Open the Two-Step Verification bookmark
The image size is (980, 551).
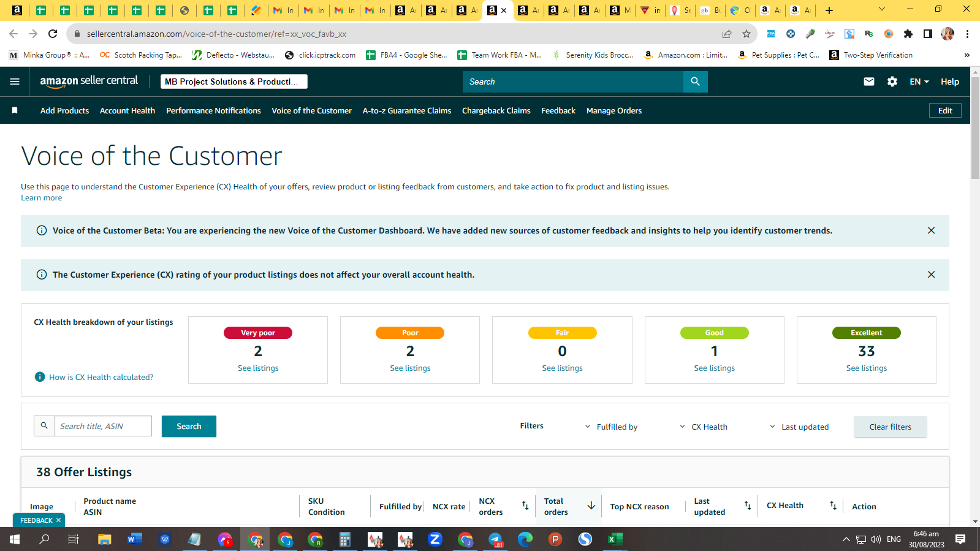click(x=871, y=55)
